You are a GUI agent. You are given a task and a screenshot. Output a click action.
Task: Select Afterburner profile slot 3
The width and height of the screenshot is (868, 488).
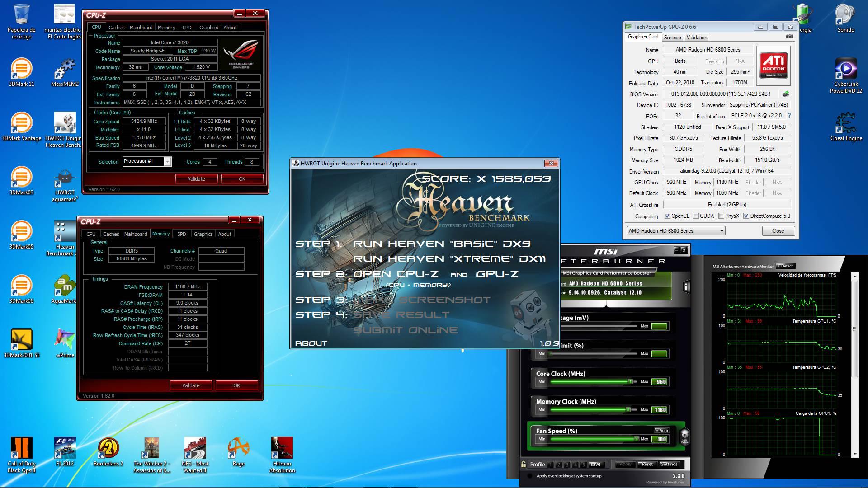[x=567, y=465]
